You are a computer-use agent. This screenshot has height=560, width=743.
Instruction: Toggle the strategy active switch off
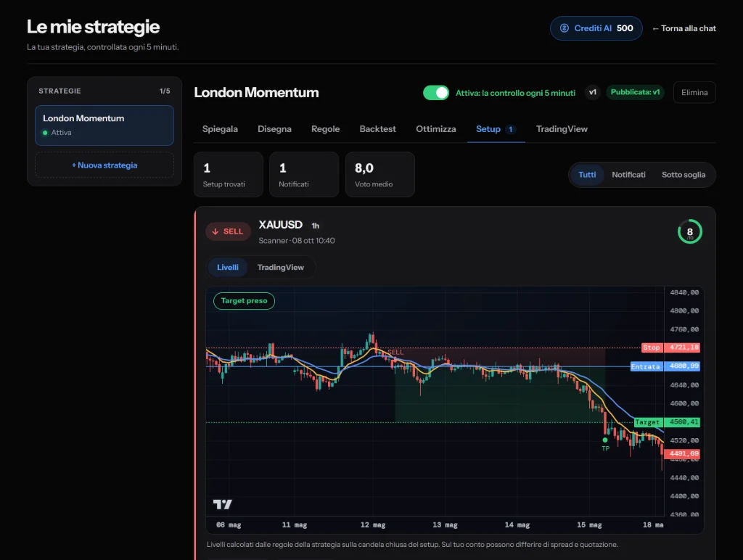[x=435, y=93]
